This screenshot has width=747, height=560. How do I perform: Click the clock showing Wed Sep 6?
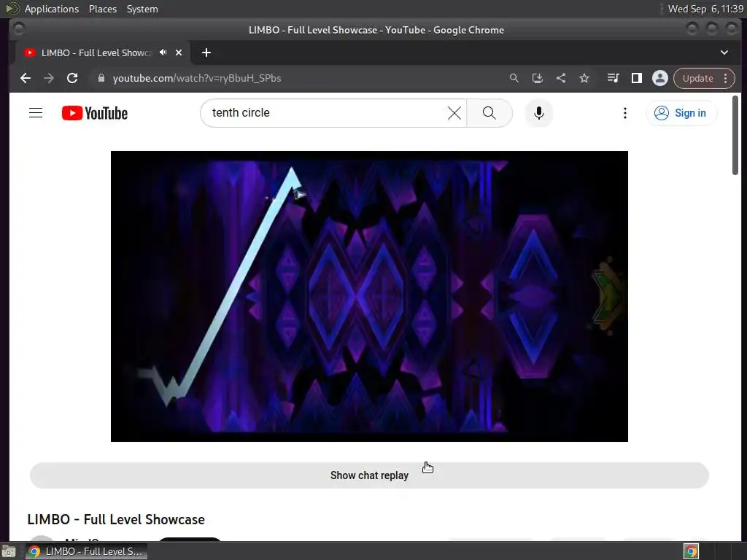(x=705, y=9)
